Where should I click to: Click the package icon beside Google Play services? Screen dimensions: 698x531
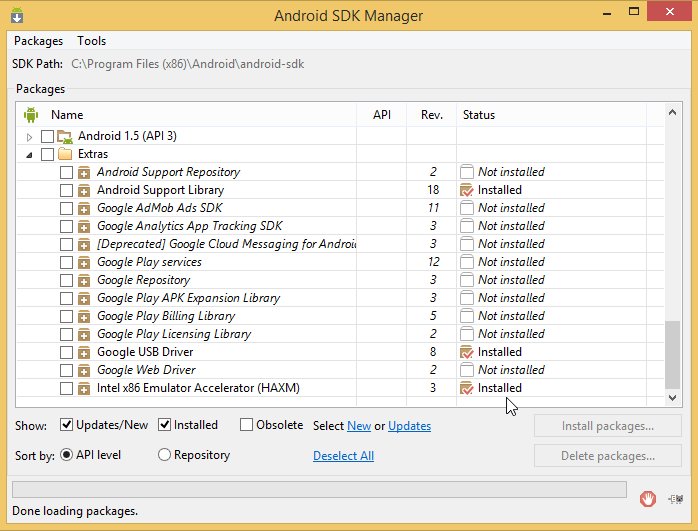(x=84, y=263)
